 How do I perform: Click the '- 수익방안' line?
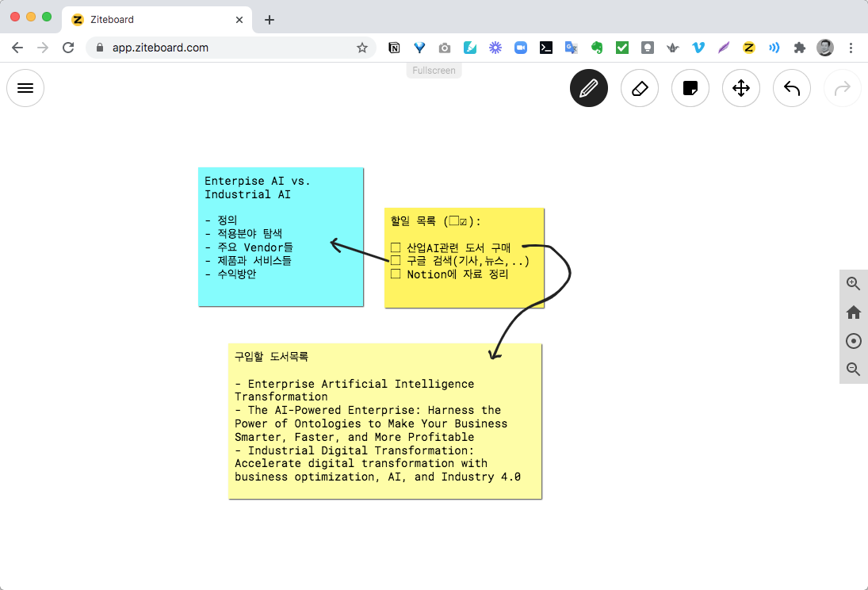(x=231, y=274)
